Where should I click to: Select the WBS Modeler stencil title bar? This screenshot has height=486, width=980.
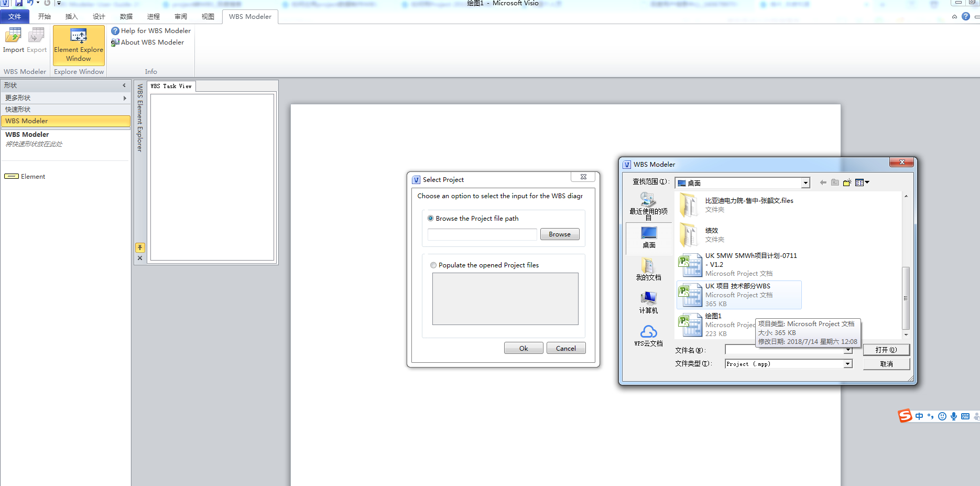[66, 121]
